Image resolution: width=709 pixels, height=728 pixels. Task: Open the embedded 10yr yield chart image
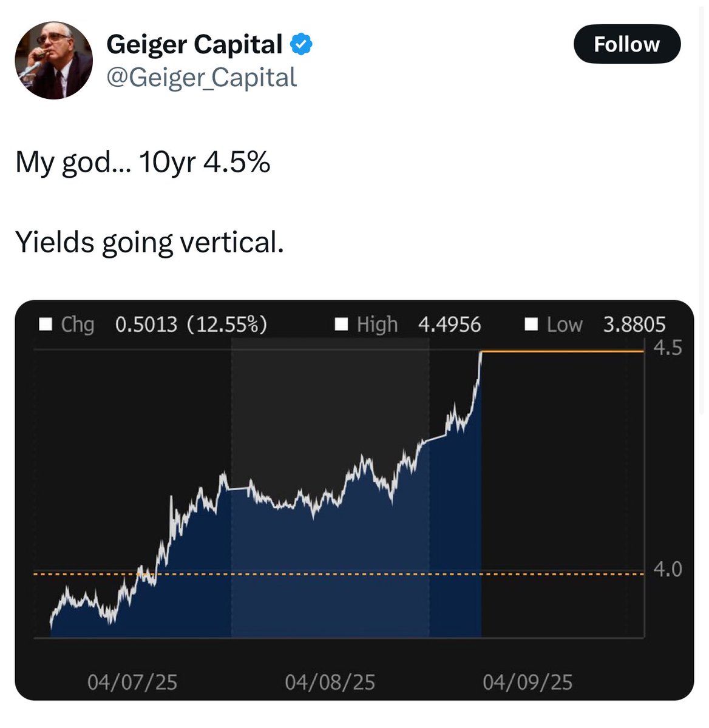(354, 500)
